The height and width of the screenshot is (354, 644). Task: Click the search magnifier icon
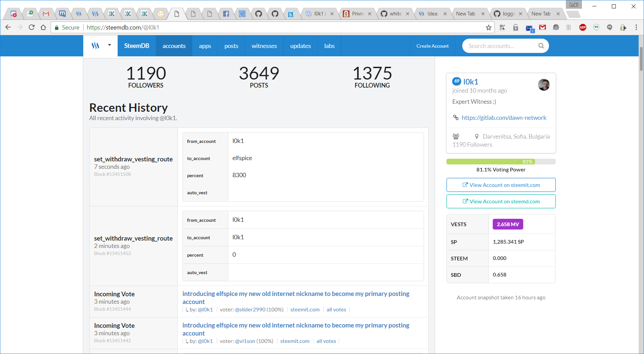coord(541,46)
